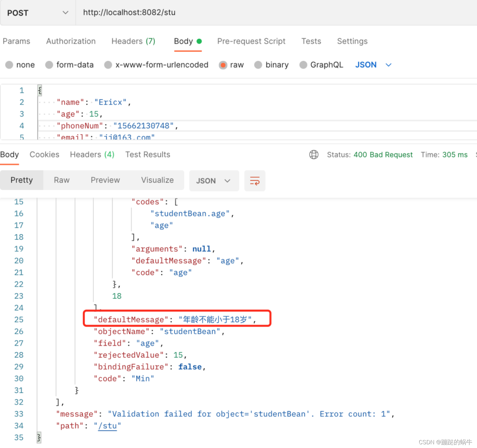Open the Settings tab
This screenshot has height=448, width=477.
352,41
